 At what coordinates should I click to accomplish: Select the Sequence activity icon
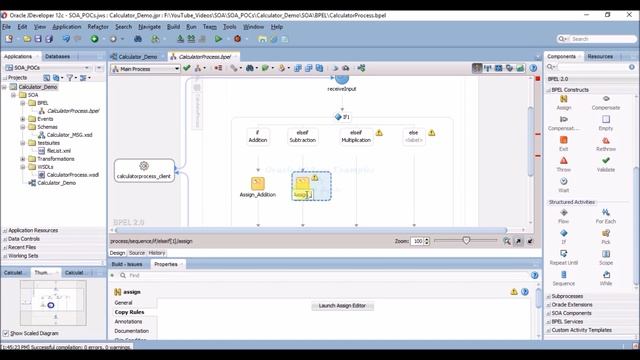[x=564, y=275]
